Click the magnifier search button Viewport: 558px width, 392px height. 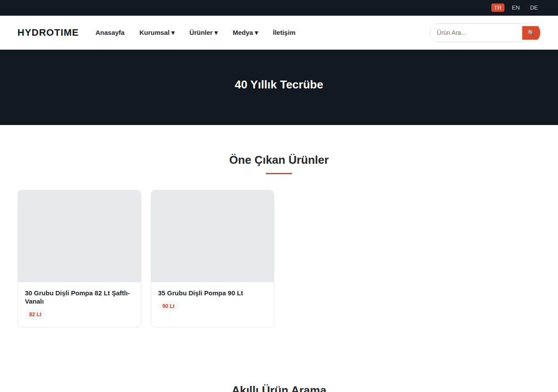[531, 33]
